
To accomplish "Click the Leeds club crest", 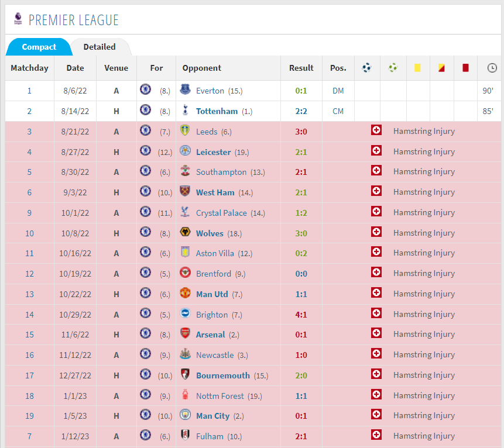I will pos(185,130).
